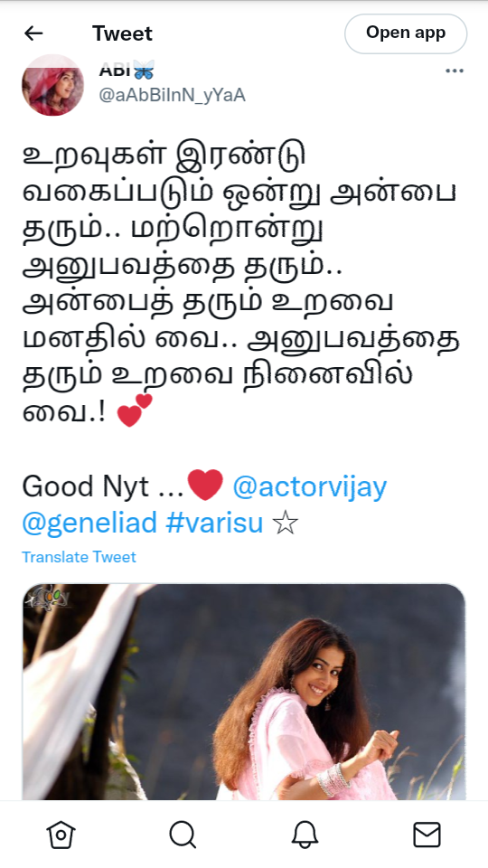Click the Tamil tweet text body
The width and height of the screenshot is (488, 868).
tap(241, 284)
